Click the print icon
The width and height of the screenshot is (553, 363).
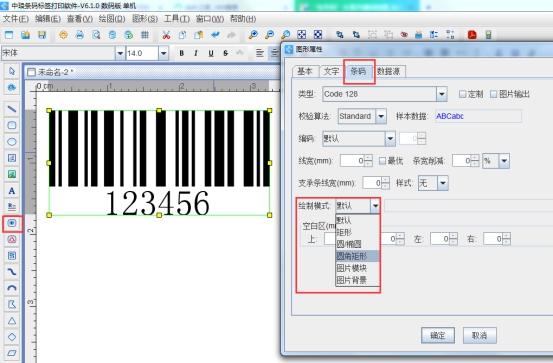80,35
